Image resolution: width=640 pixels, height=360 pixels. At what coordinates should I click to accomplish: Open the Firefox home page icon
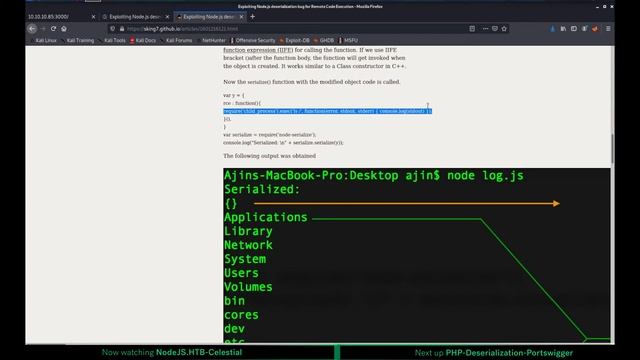[64, 29]
